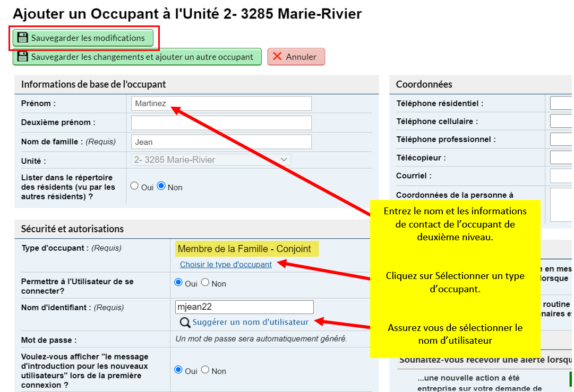574x392 pixels.
Task: Select Oui for listing in residents directory
Action: pyautogui.click(x=134, y=186)
